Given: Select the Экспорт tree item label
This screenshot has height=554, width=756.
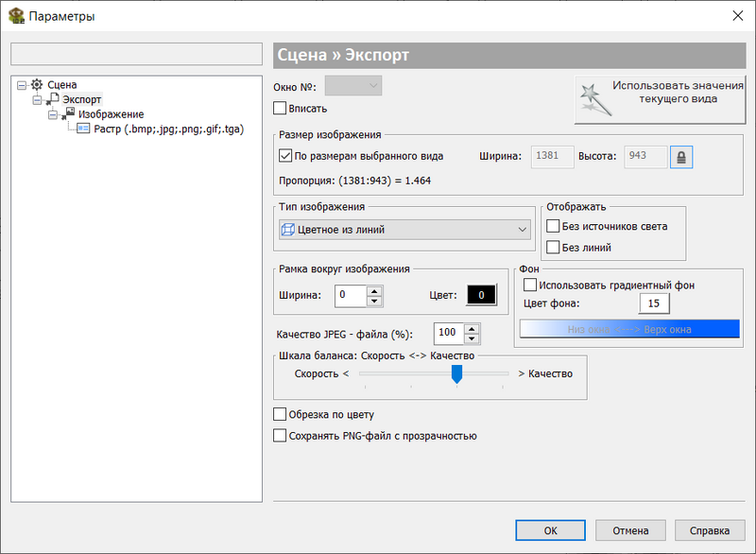Looking at the screenshot, I should tap(81, 99).
